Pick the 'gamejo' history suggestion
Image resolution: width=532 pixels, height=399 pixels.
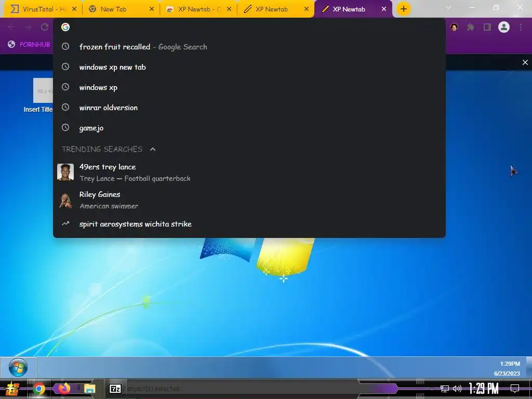(x=249, y=128)
